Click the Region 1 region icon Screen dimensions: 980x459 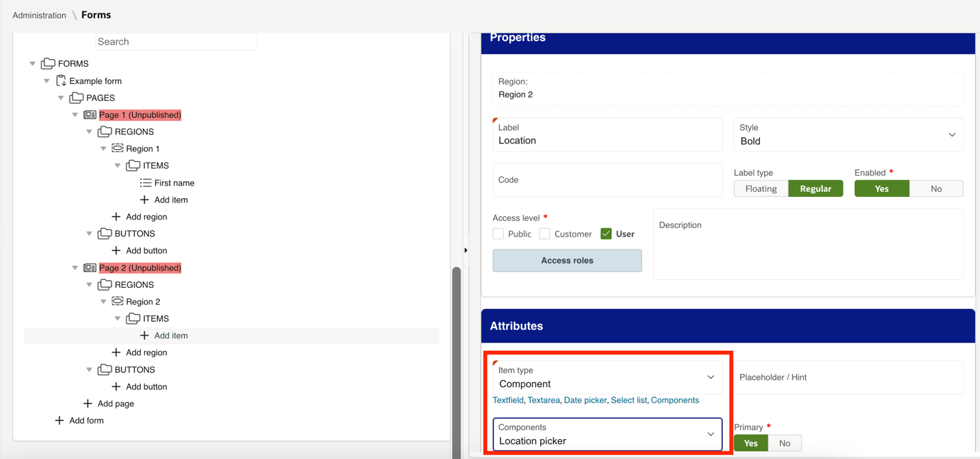[x=117, y=148]
